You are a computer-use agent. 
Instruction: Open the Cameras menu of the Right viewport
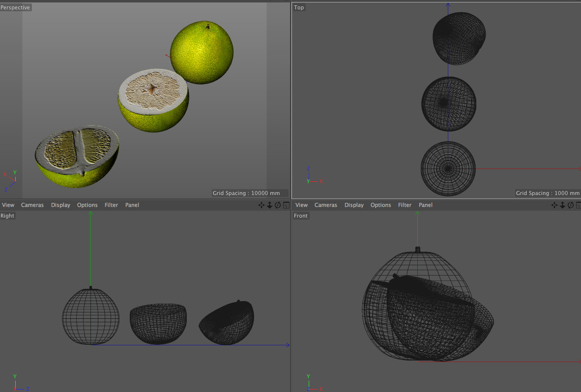32,205
